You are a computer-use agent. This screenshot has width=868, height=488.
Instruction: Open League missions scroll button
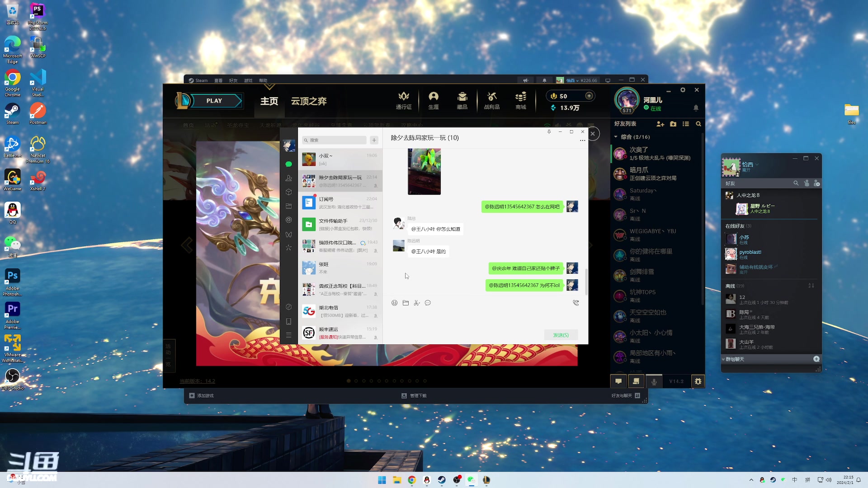(636, 381)
